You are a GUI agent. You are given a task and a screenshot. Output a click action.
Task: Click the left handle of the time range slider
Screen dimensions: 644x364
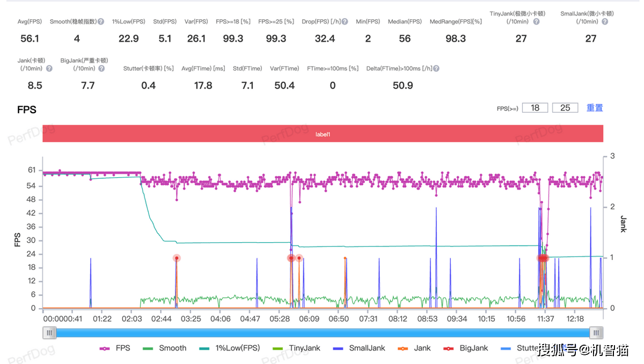[x=49, y=333]
